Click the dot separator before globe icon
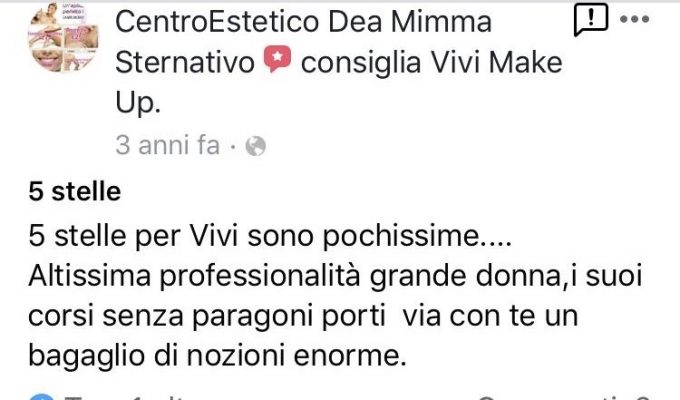Screen dimensions: 680x400 233,146
